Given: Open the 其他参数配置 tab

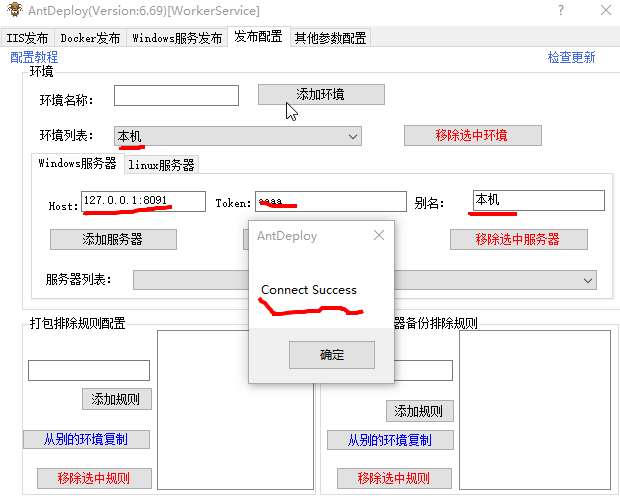Looking at the screenshot, I should (x=331, y=38).
